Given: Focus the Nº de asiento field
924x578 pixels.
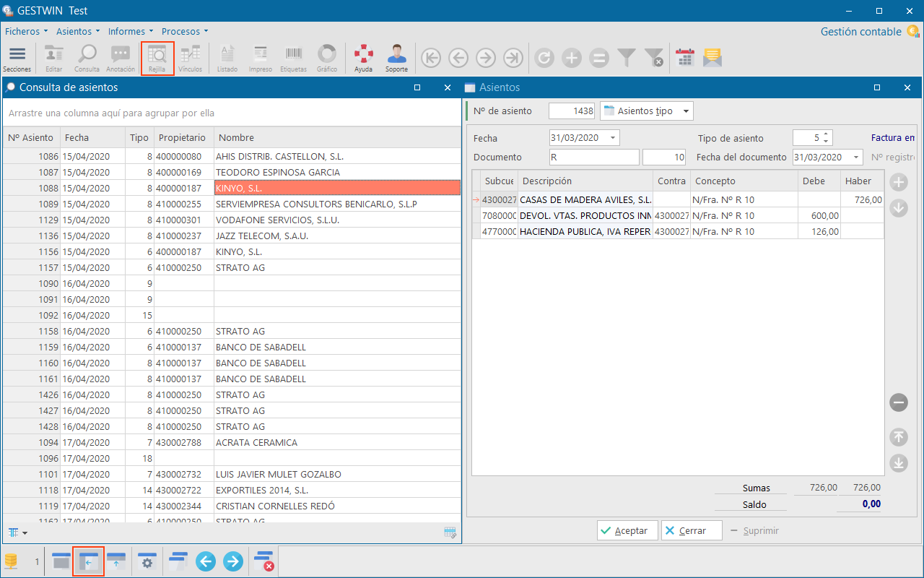Looking at the screenshot, I should pyautogui.click(x=572, y=111).
